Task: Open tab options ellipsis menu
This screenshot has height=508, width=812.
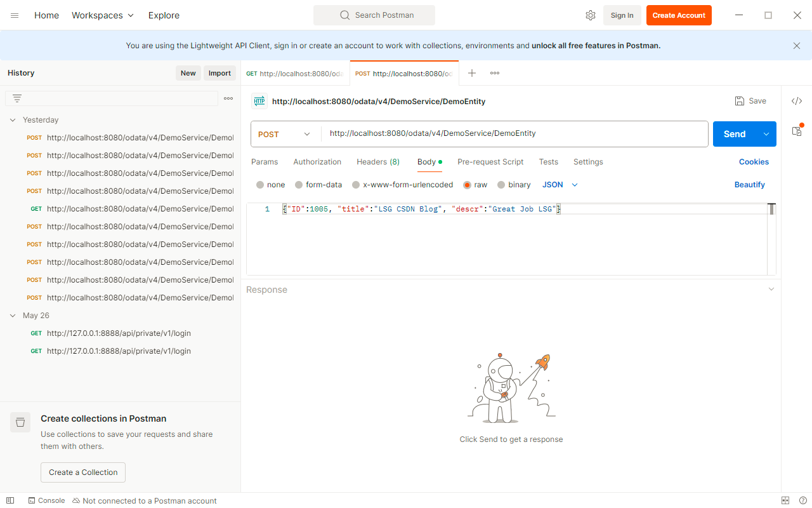Action: 495,73
